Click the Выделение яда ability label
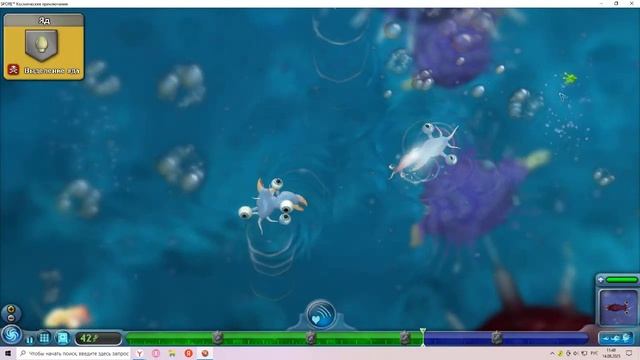 click(51, 70)
